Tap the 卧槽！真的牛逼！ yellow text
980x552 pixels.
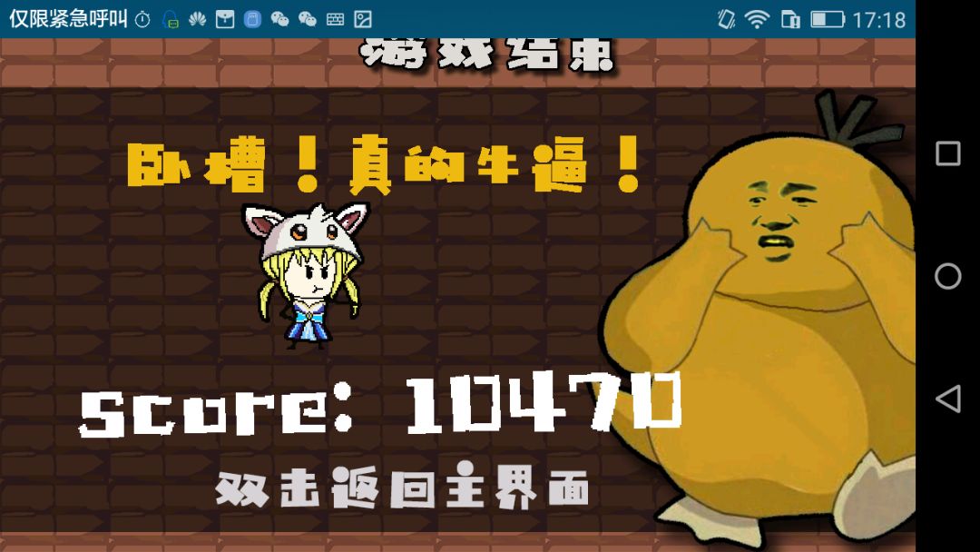[x=384, y=165]
